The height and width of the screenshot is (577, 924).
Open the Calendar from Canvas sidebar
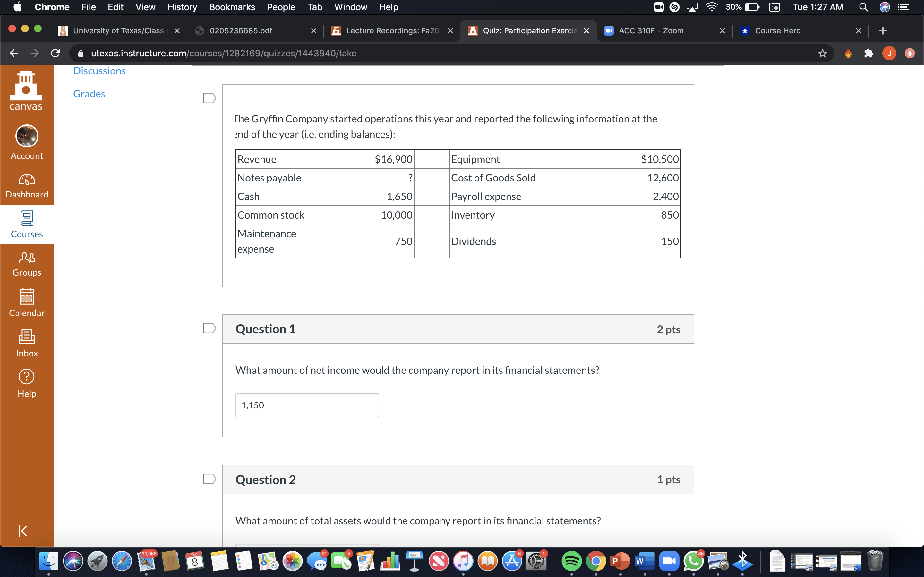click(26, 303)
